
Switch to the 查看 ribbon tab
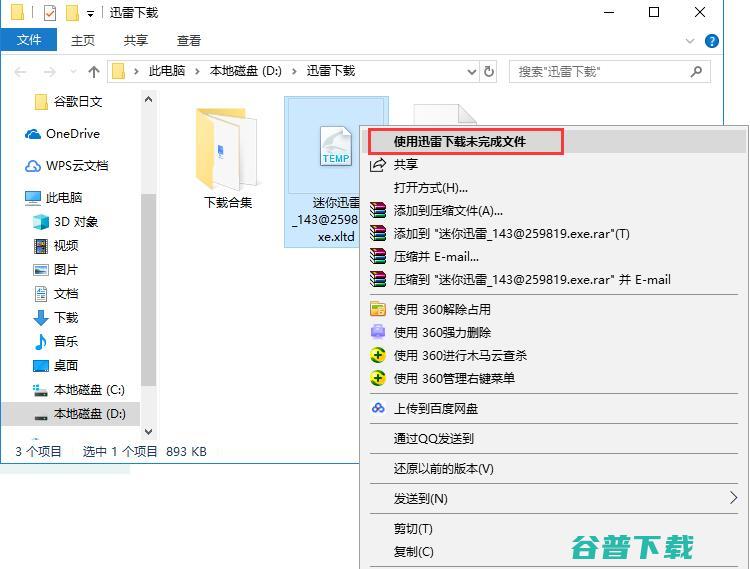click(189, 41)
